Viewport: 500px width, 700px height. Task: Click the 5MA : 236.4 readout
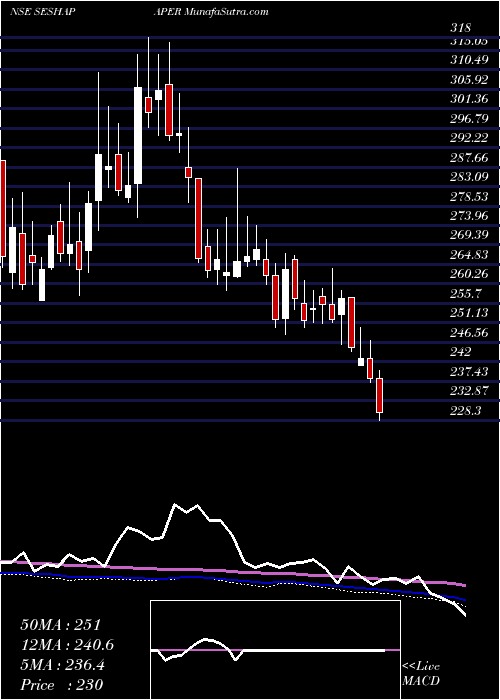point(62,665)
